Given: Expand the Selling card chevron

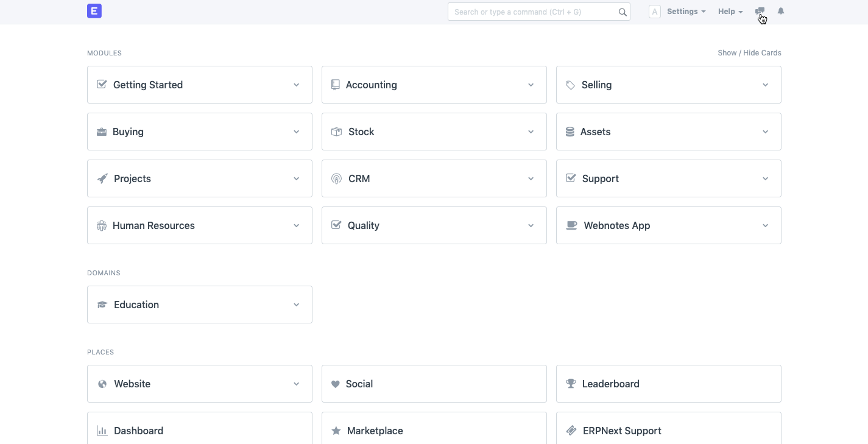Looking at the screenshot, I should pos(765,85).
